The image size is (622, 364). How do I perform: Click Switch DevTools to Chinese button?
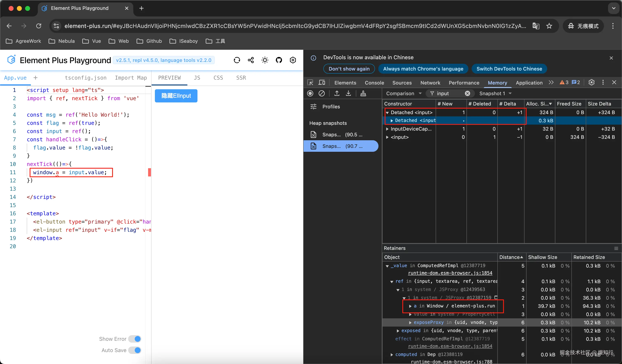[509, 69]
